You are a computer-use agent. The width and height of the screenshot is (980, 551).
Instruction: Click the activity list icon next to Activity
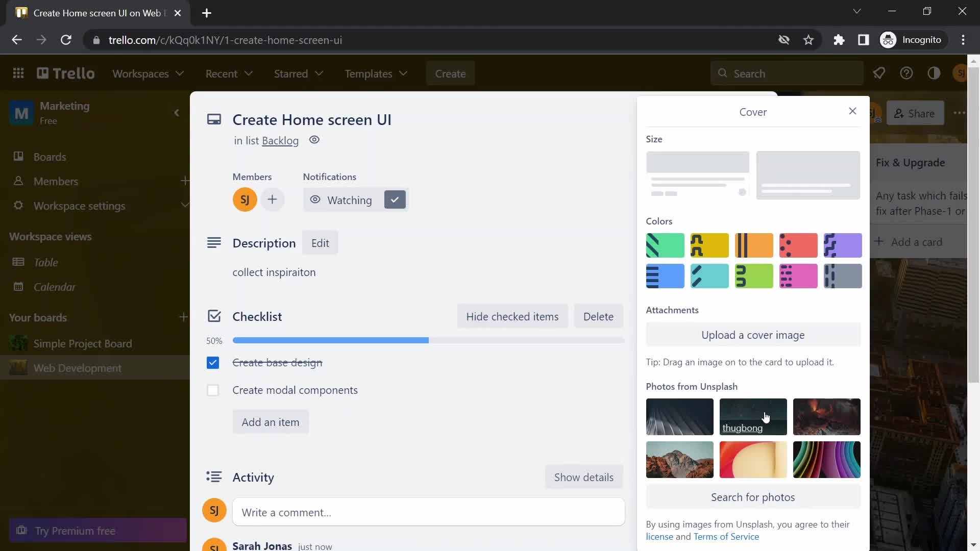[213, 477]
